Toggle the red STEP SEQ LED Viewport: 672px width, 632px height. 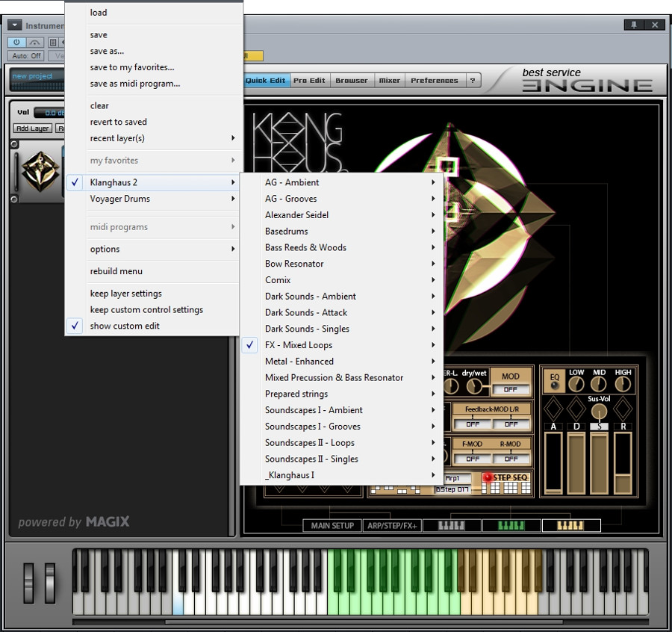(x=488, y=477)
